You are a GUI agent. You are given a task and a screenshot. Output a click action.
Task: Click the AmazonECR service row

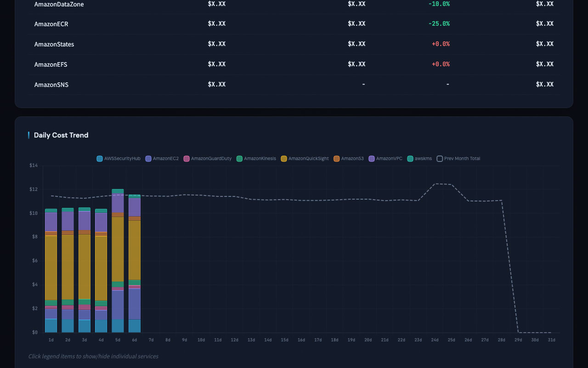(51, 24)
